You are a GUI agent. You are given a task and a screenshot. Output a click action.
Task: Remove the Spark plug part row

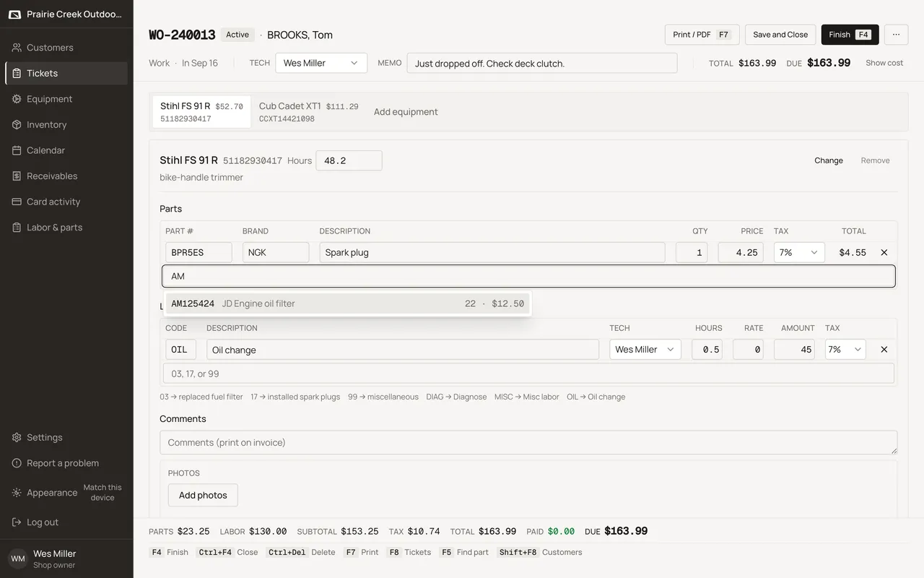coord(884,252)
